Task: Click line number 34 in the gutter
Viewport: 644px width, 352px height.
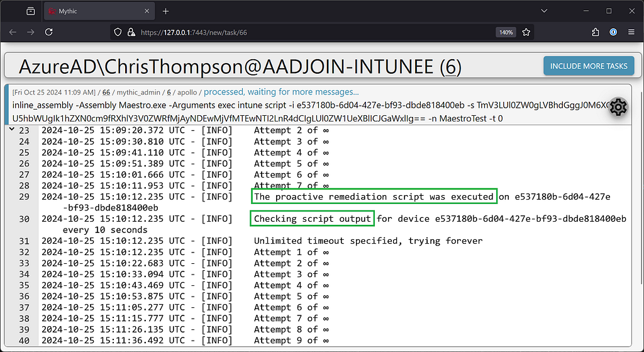Action: [25, 274]
